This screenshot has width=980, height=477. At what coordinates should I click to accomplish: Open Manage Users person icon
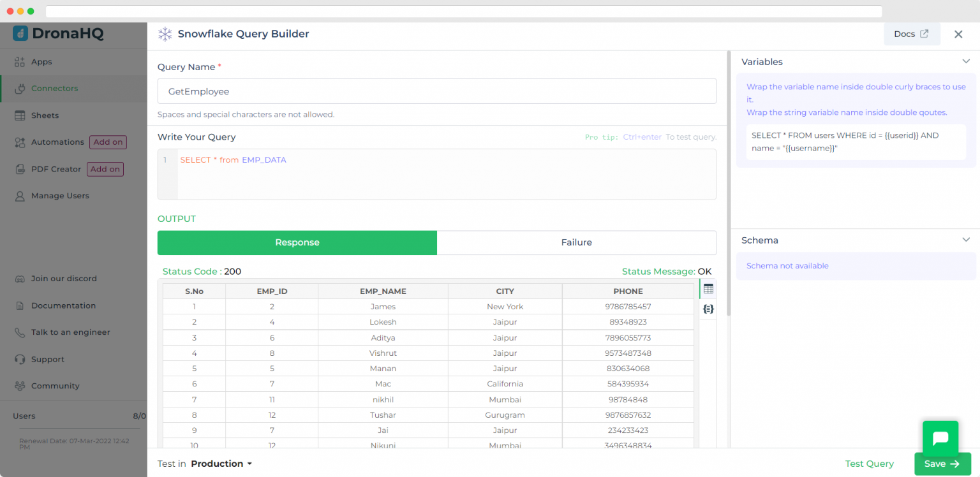pyautogui.click(x=20, y=195)
